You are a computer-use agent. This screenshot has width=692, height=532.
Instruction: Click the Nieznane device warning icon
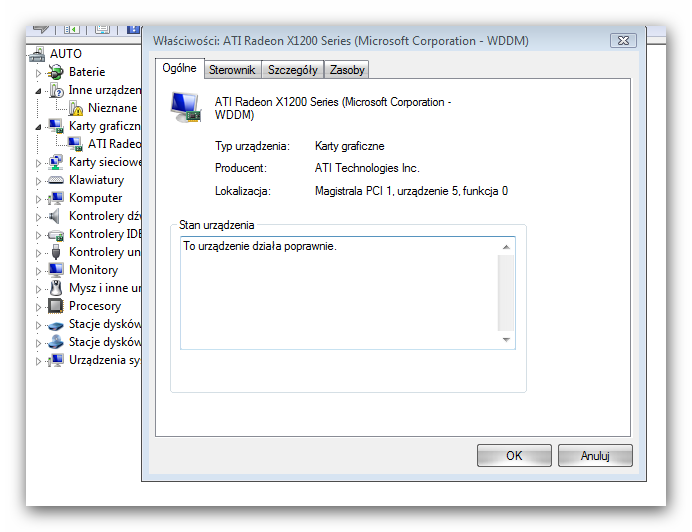(75, 108)
